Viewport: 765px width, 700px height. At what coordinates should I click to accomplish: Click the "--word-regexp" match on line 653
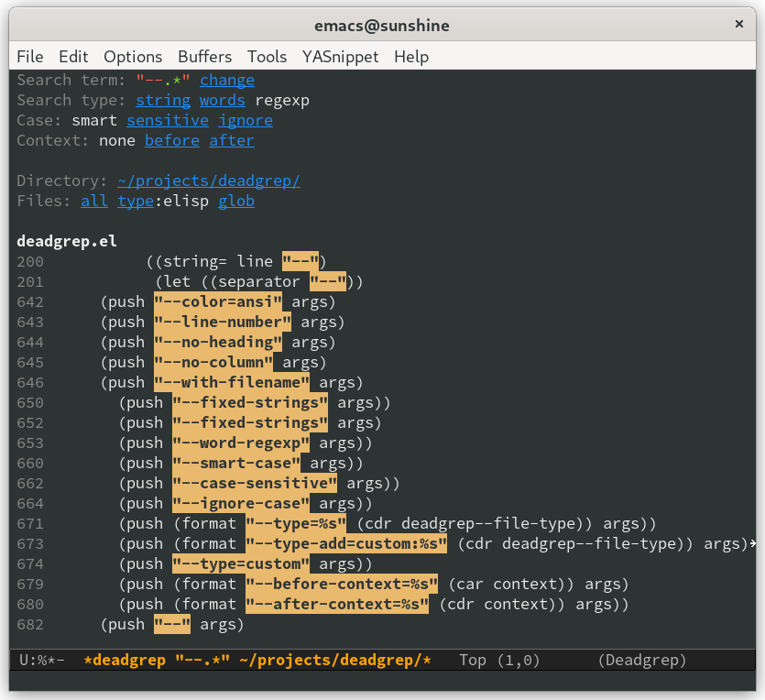click(x=241, y=443)
